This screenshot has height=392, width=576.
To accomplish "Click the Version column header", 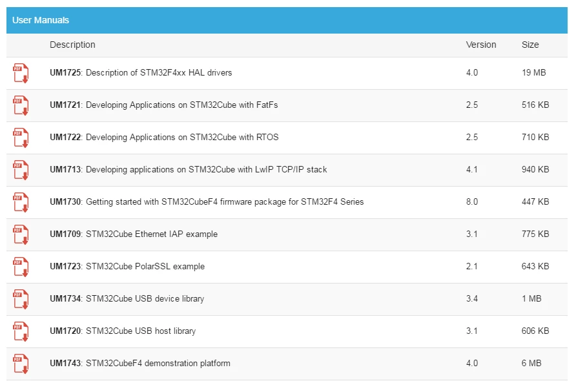I will click(x=481, y=45).
